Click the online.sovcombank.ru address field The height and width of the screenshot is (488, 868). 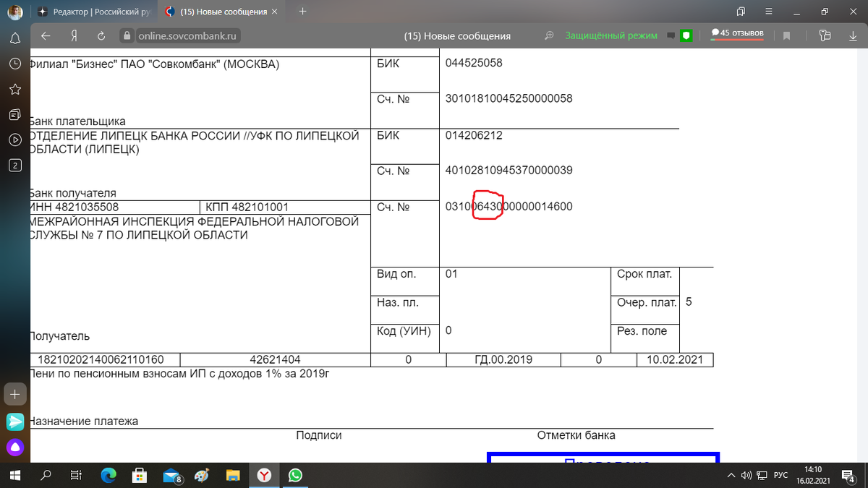[187, 35]
